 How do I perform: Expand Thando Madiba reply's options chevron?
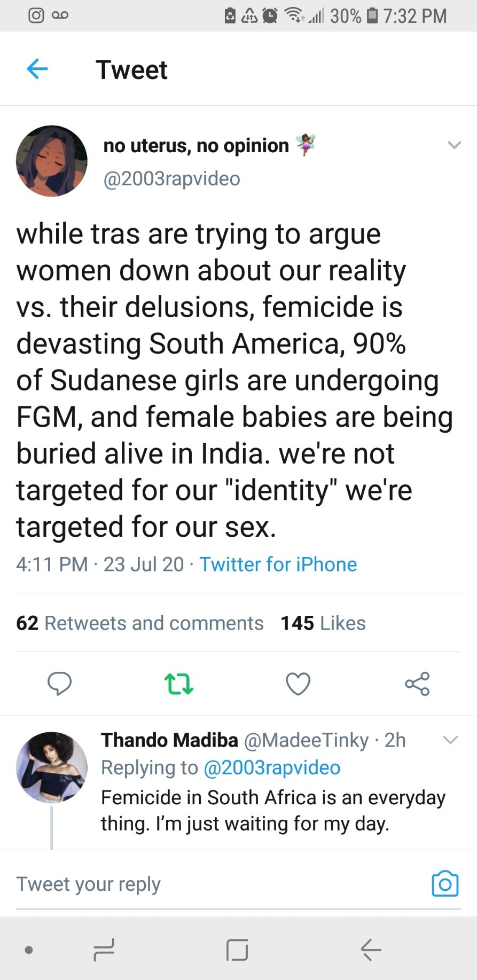[451, 740]
